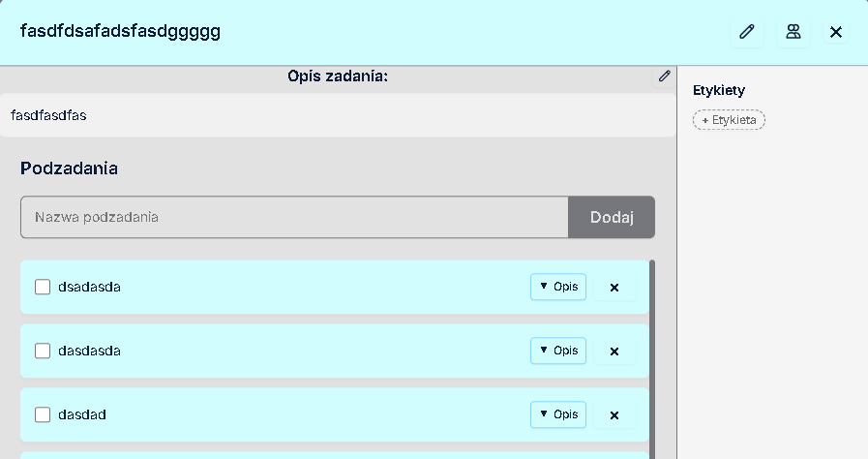The image size is (868, 459).
Task: Focus the Nazwa podzadania input field
Action: (x=294, y=217)
